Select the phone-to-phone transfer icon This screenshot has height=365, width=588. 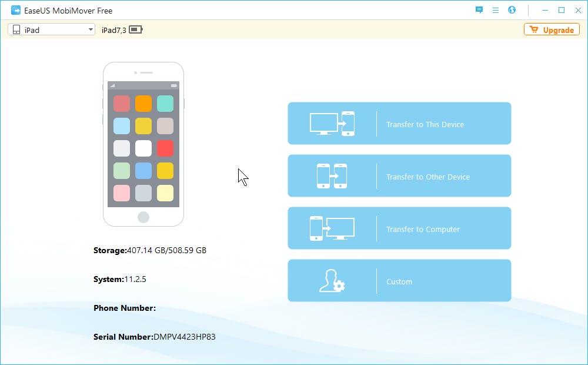pos(332,175)
